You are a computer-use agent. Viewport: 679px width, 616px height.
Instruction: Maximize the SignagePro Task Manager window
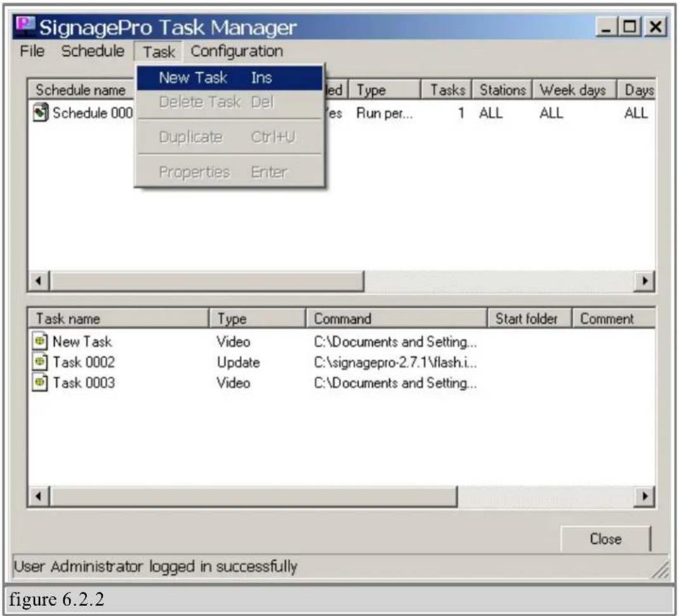click(x=630, y=27)
